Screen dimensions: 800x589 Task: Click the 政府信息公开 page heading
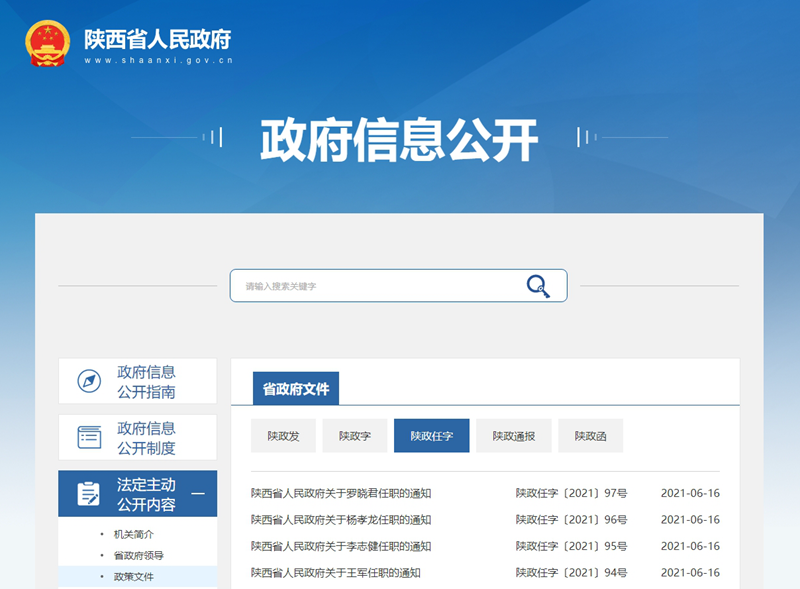pyautogui.click(x=399, y=139)
